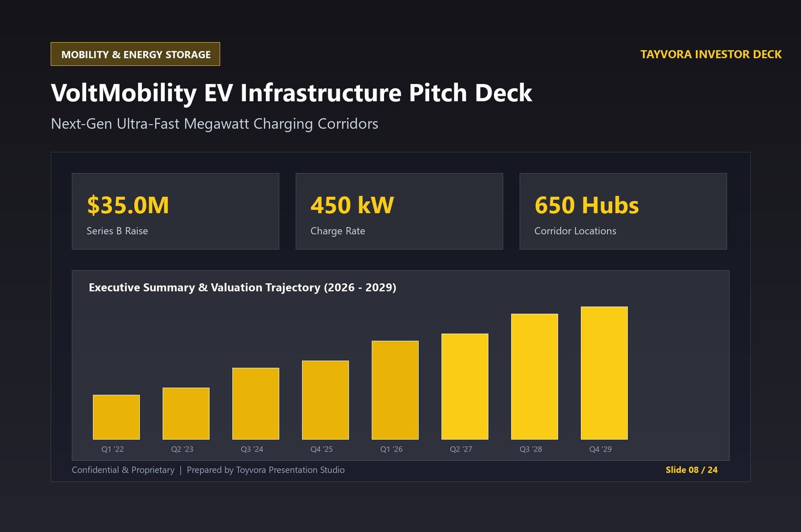801x532 pixels.
Task: Click the chart bar above Q2 '23
Action: point(186,413)
